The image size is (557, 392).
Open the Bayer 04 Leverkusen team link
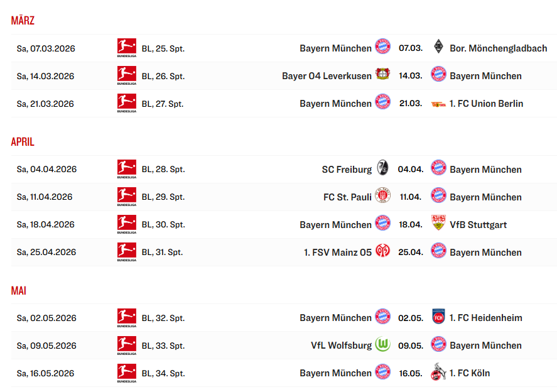[327, 76]
